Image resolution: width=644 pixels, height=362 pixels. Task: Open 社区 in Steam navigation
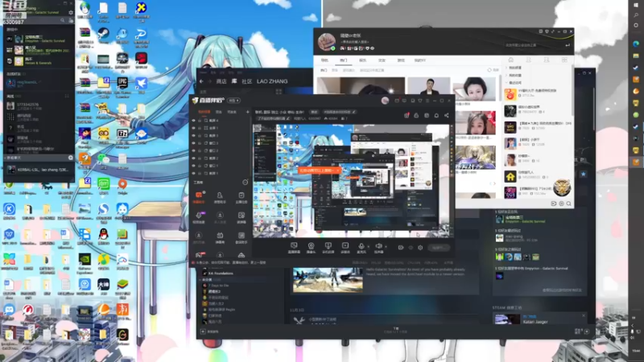pos(246,81)
